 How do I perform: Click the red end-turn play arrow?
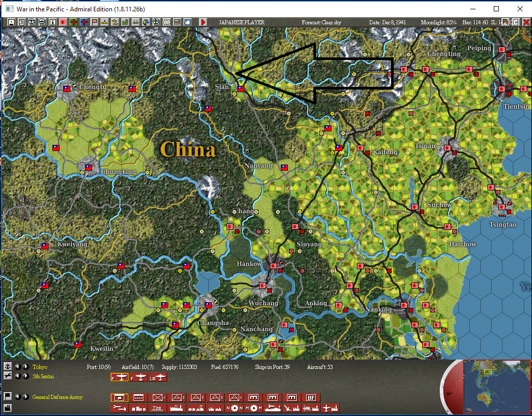click(203, 22)
